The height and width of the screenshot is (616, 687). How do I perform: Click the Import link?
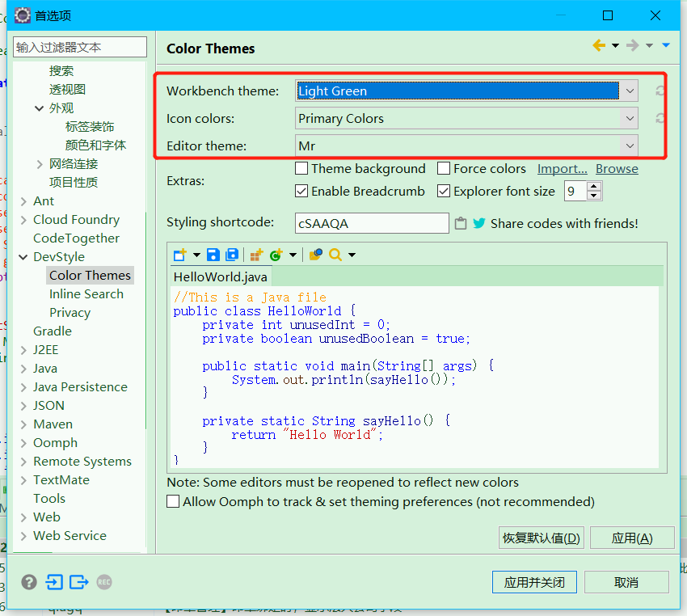[x=562, y=169]
